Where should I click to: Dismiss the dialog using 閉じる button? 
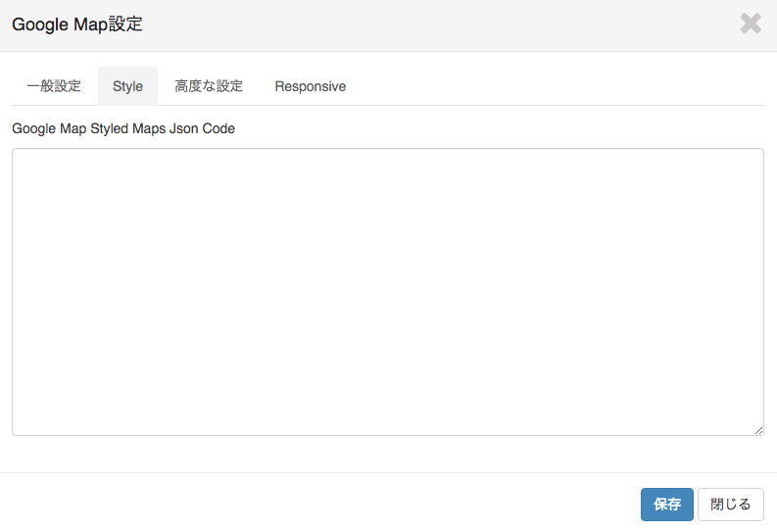[730, 505]
